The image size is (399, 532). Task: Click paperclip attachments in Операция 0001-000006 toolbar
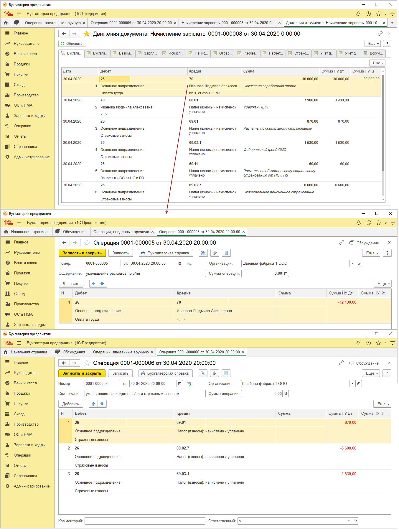(215, 373)
